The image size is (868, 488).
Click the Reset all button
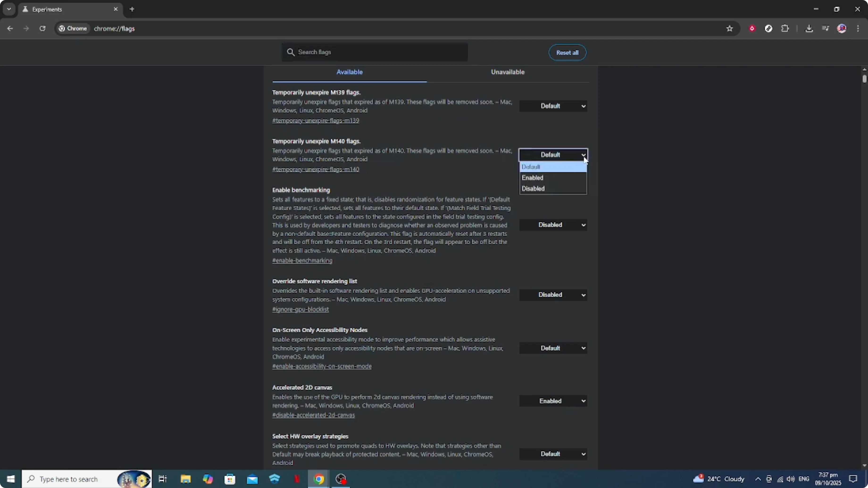(567, 53)
